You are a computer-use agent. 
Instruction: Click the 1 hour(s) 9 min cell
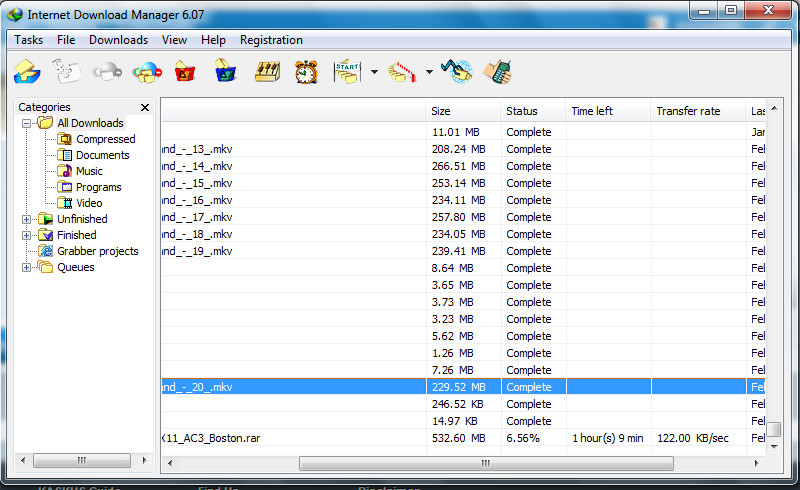click(608, 438)
